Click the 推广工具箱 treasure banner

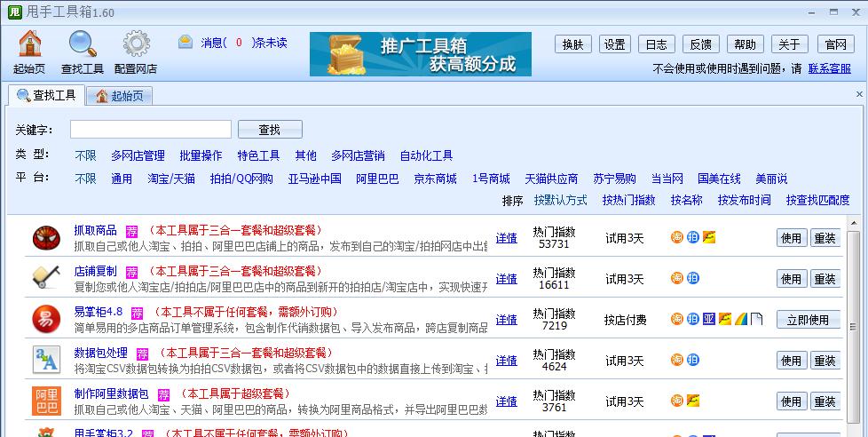click(421, 53)
